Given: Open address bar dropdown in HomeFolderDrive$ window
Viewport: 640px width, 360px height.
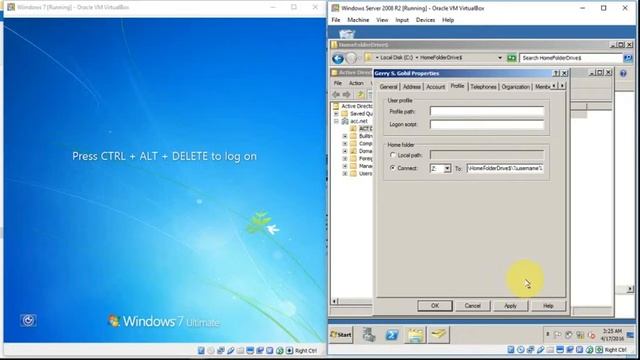Looking at the screenshot, I should [x=500, y=58].
